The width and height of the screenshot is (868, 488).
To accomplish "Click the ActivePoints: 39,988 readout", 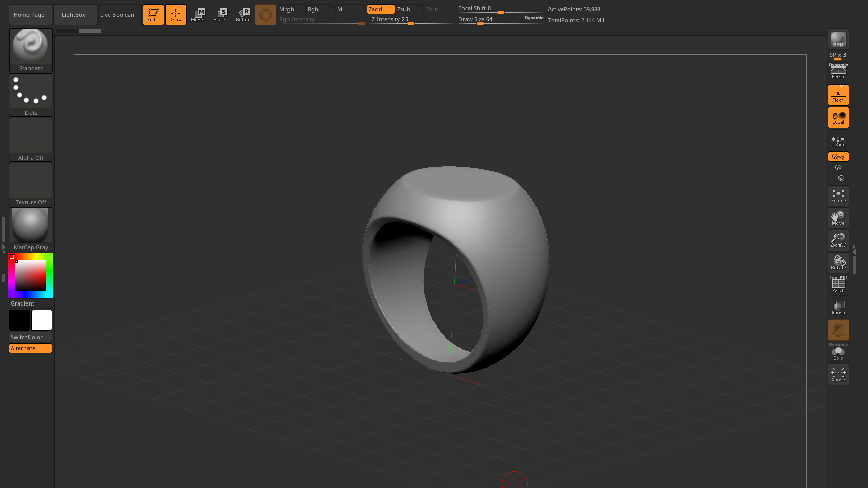I will pos(574,9).
